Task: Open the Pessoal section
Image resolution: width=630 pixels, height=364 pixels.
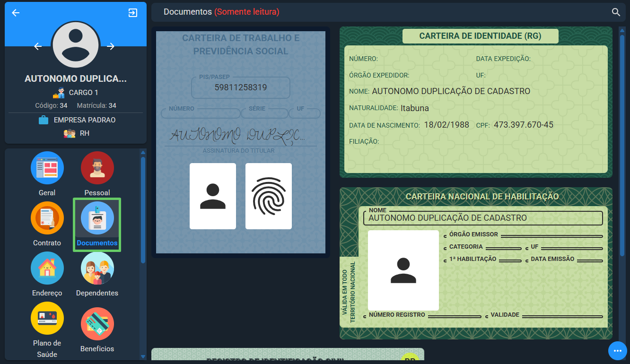Action: tap(97, 174)
